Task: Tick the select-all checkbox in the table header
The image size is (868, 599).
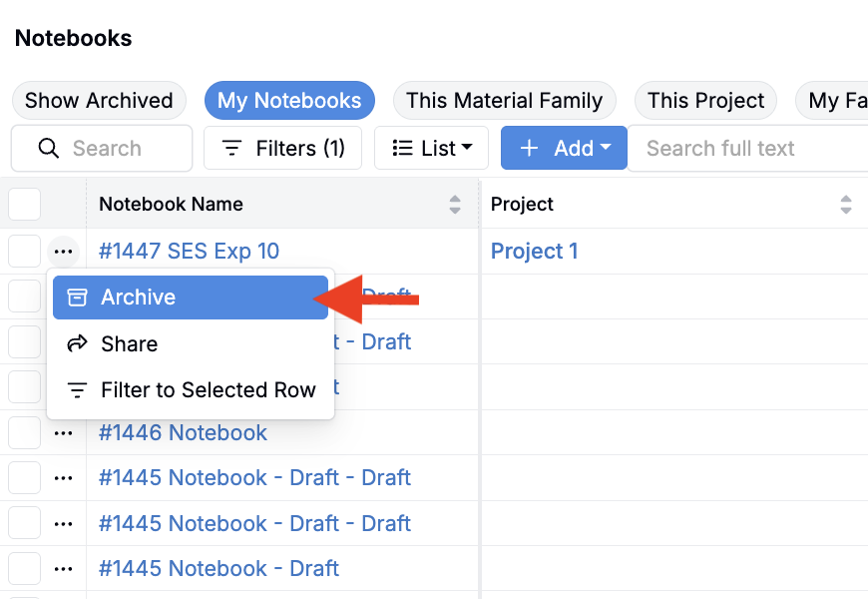Action: [x=24, y=205]
